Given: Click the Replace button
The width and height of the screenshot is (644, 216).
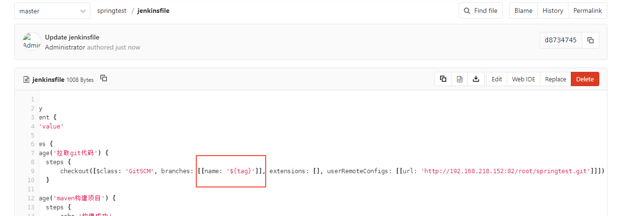Looking at the screenshot, I should (555, 79).
